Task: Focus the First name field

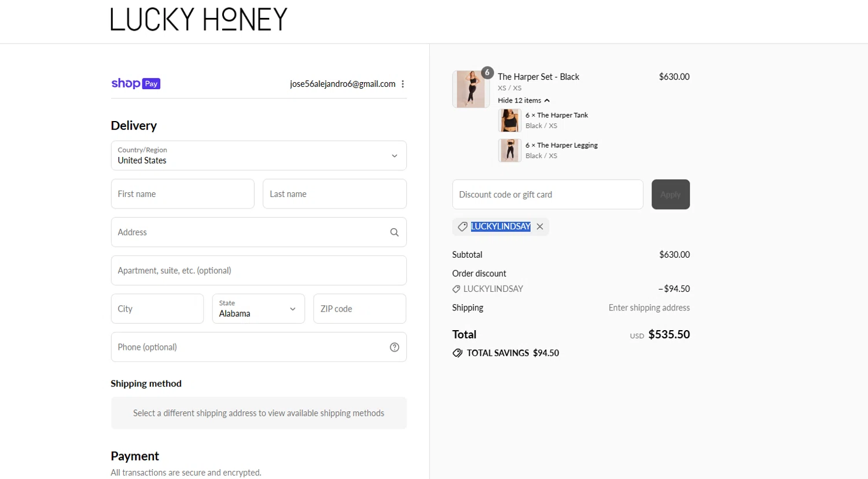Action: [183, 194]
